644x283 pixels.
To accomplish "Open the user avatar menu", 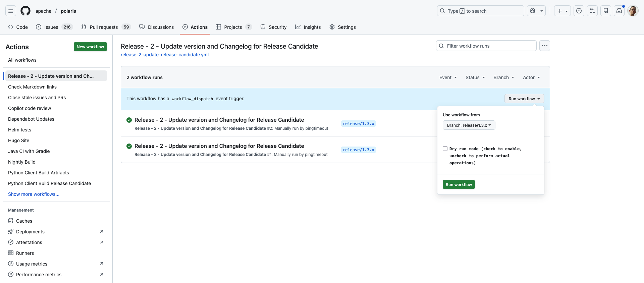I will click(x=633, y=11).
